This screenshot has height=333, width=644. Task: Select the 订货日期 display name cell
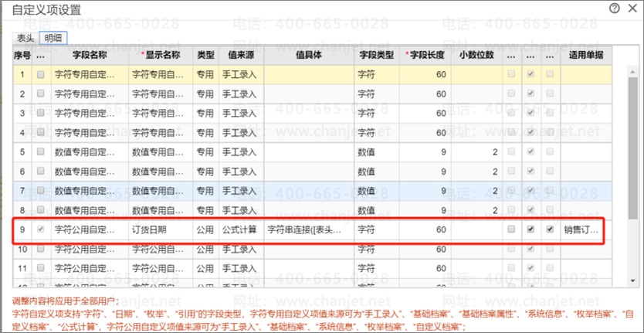pos(161,229)
